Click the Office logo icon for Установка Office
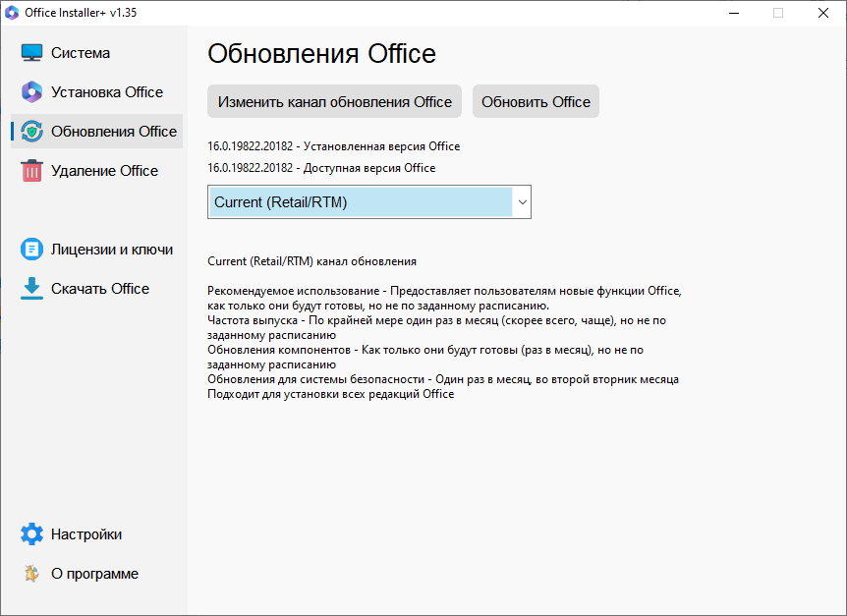 tap(32, 92)
